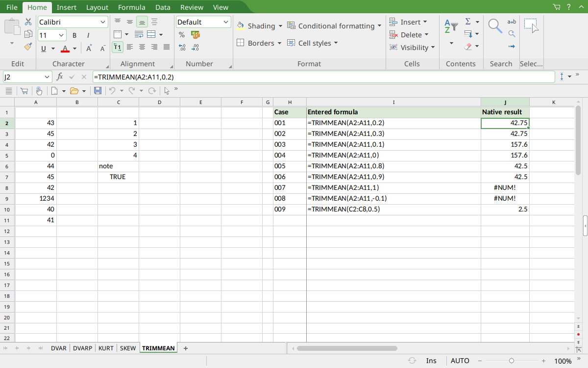Switch to the KURT sheet tab
The width and height of the screenshot is (588, 368).
pos(106,348)
